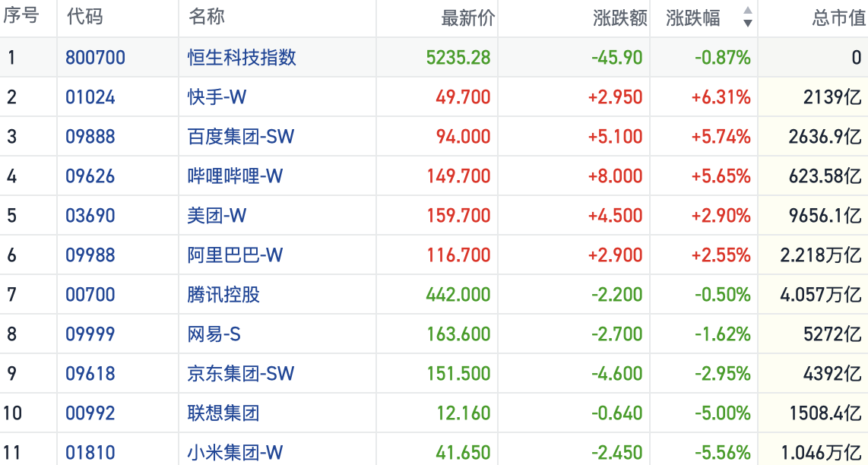868x465 pixels.
Task: Open 恒生科技指数 details
Action: click(x=242, y=58)
